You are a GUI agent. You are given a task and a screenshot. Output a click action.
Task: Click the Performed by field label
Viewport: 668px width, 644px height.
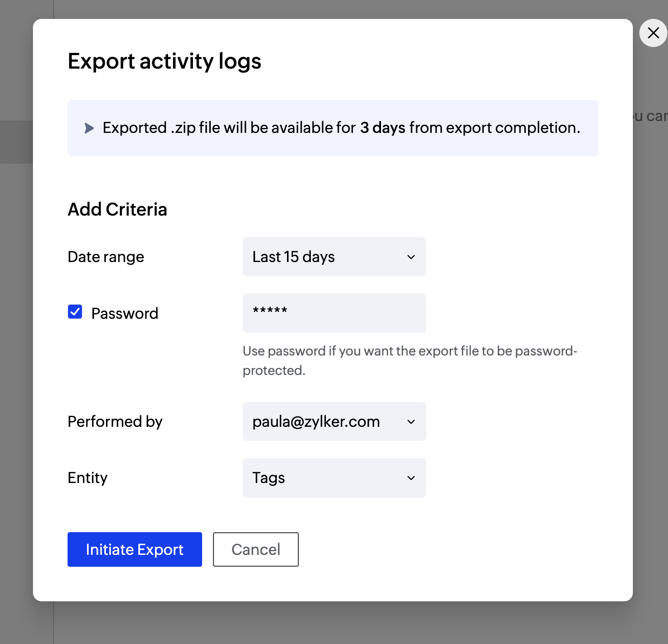115,421
